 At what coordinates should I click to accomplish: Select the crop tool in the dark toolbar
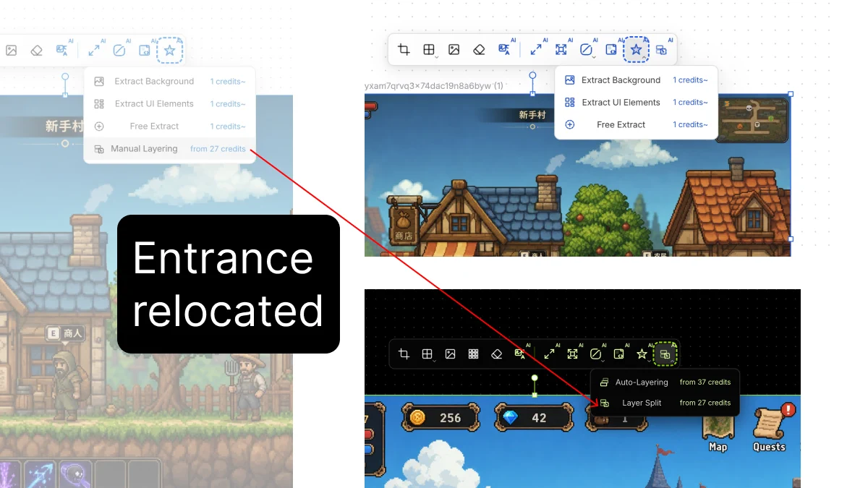pyautogui.click(x=404, y=354)
